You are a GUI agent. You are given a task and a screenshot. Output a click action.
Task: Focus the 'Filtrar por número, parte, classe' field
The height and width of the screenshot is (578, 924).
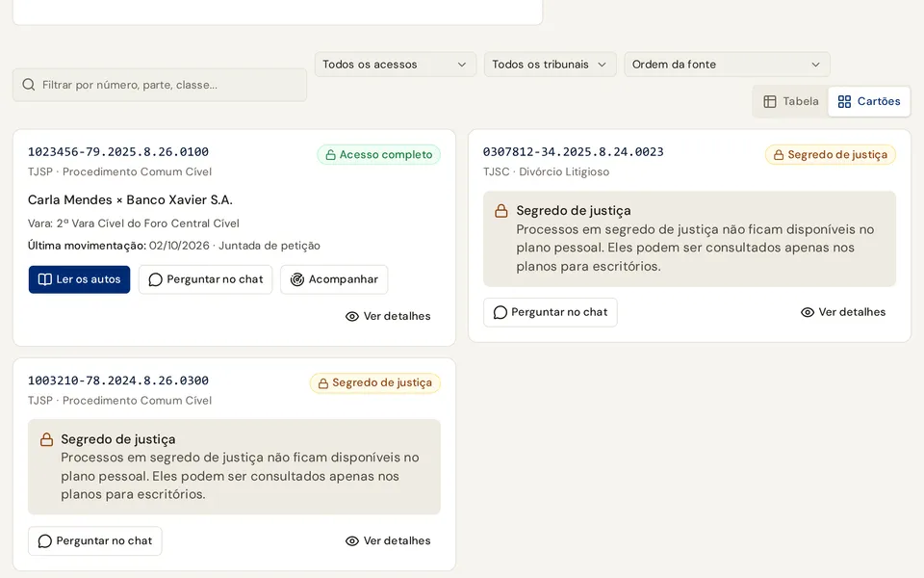pyautogui.click(x=160, y=85)
